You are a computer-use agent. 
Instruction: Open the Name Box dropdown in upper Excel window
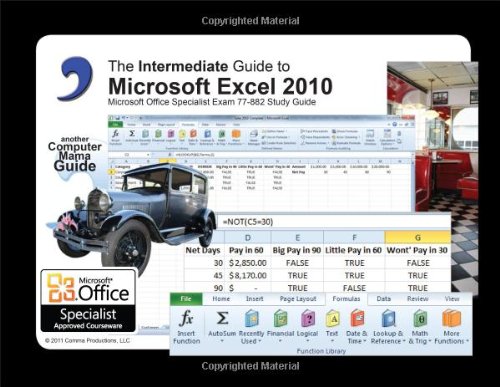pos(148,155)
